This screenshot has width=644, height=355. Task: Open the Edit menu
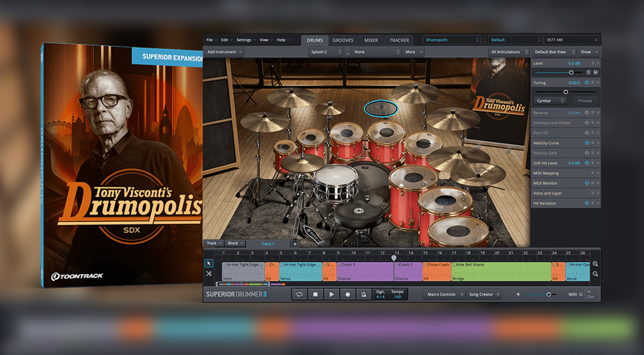pyautogui.click(x=226, y=40)
